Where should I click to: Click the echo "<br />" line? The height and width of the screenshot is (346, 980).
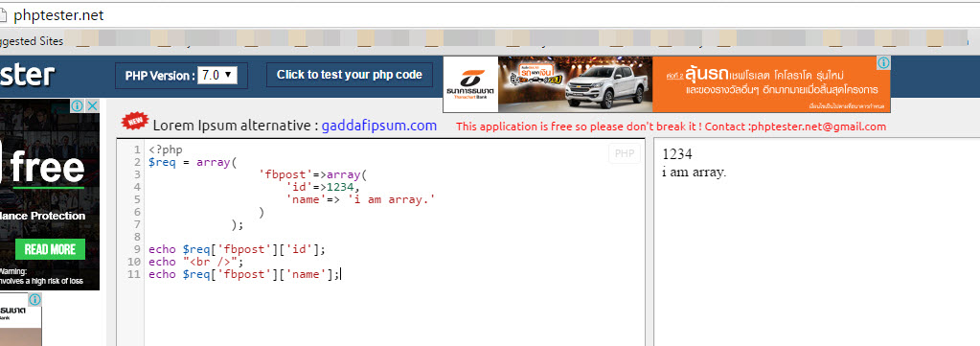pos(195,263)
